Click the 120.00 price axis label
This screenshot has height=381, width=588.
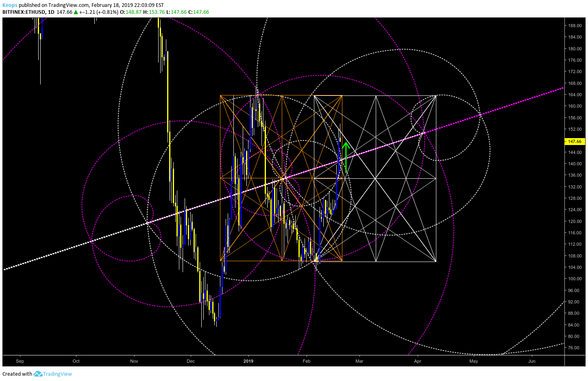tap(575, 221)
